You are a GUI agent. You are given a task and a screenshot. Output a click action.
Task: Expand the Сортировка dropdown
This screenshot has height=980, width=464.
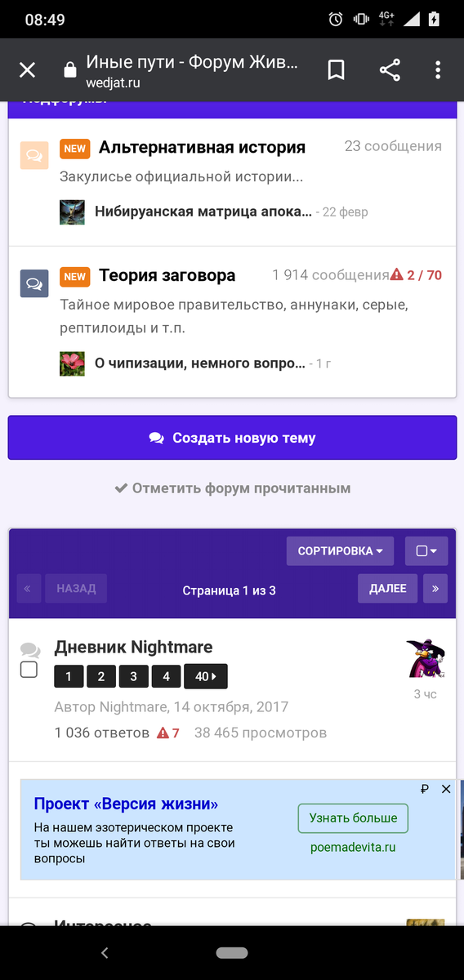point(340,551)
